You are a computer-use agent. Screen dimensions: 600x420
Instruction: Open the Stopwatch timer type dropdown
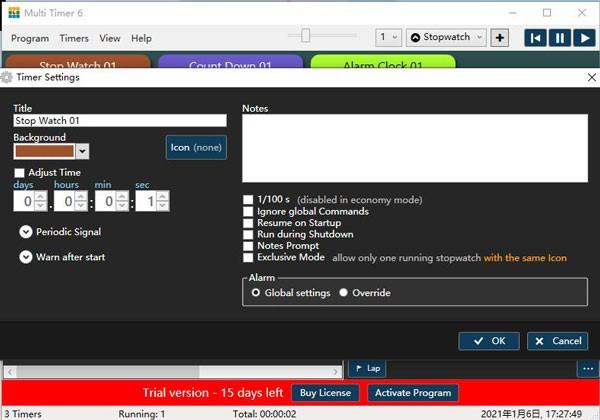[445, 38]
